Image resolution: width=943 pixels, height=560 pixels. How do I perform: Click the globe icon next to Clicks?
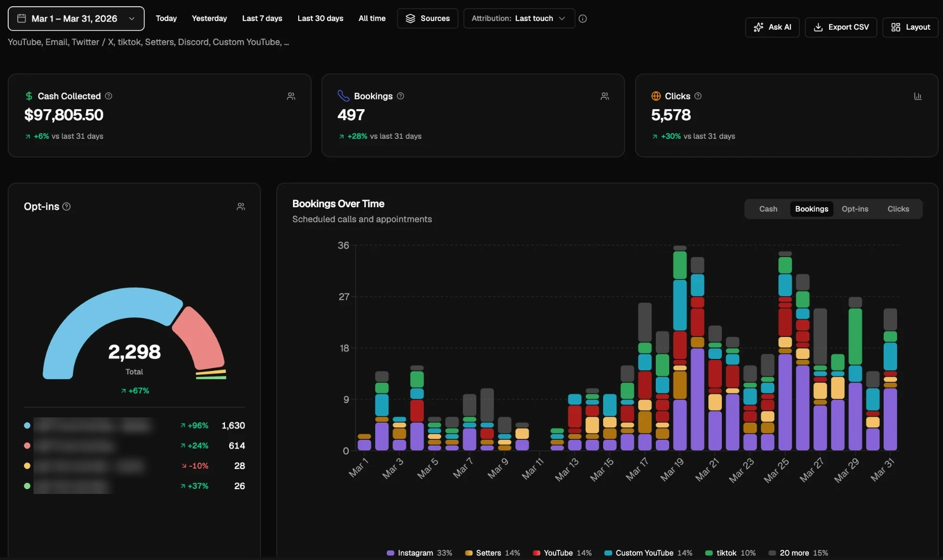point(656,96)
